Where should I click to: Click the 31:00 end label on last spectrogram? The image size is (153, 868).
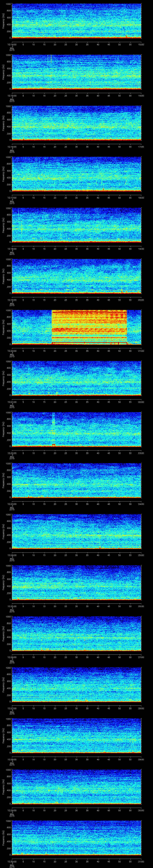pyautogui.click(x=141, y=861)
